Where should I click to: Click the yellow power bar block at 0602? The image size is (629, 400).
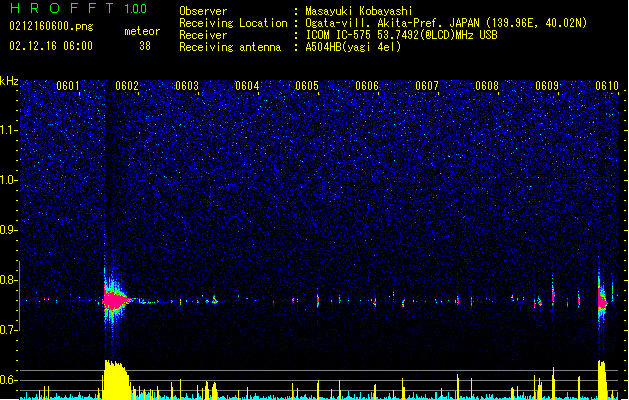click(116, 380)
